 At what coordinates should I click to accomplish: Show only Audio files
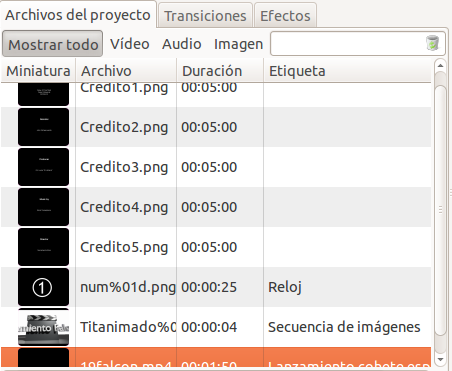click(x=182, y=44)
